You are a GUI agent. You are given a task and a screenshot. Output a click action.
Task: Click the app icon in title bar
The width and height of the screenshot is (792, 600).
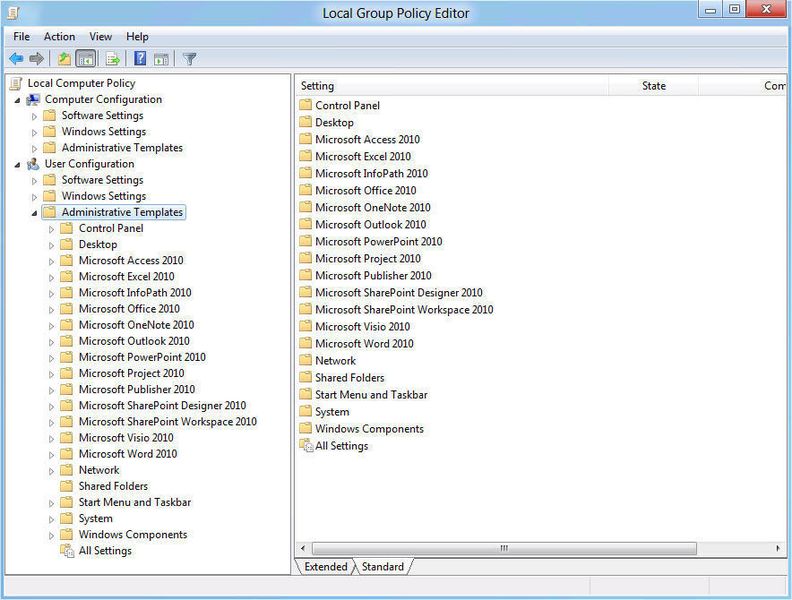pyautogui.click(x=13, y=13)
